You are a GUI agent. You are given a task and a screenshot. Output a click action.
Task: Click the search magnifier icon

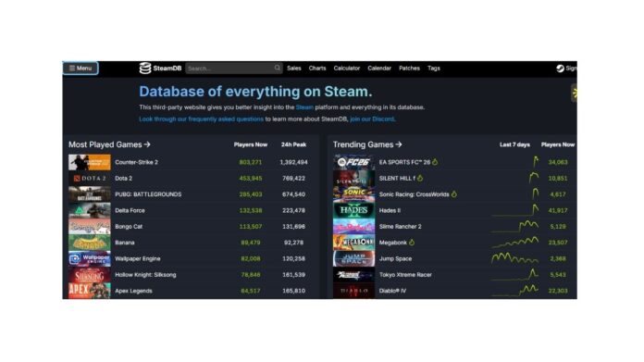pyautogui.click(x=278, y=68)
